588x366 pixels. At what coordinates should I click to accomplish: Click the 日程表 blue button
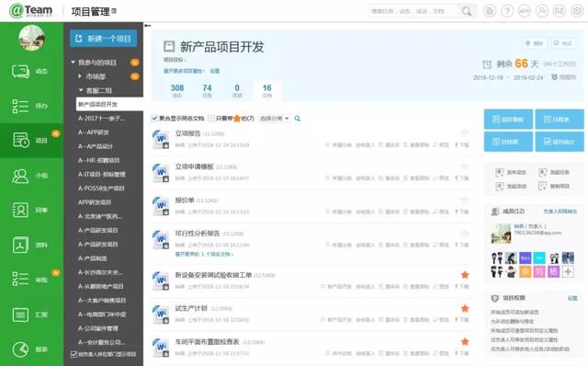tap(560, 120)
